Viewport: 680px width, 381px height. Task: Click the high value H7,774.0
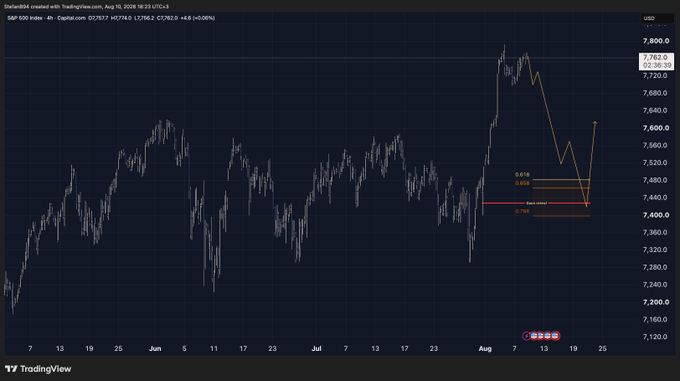[x=121, y=18]
